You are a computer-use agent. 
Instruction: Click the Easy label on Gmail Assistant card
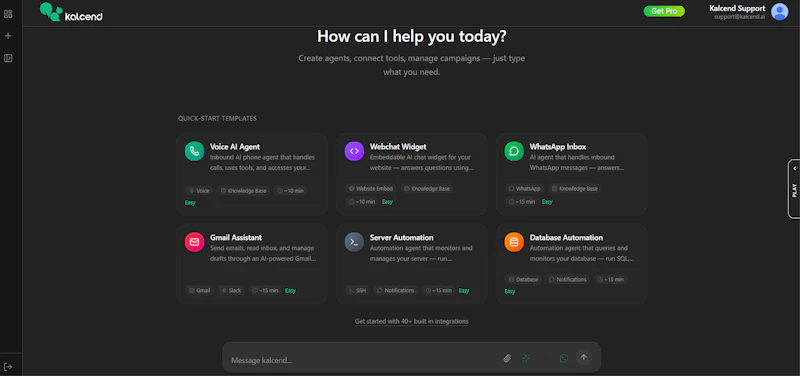coord(290,290)
